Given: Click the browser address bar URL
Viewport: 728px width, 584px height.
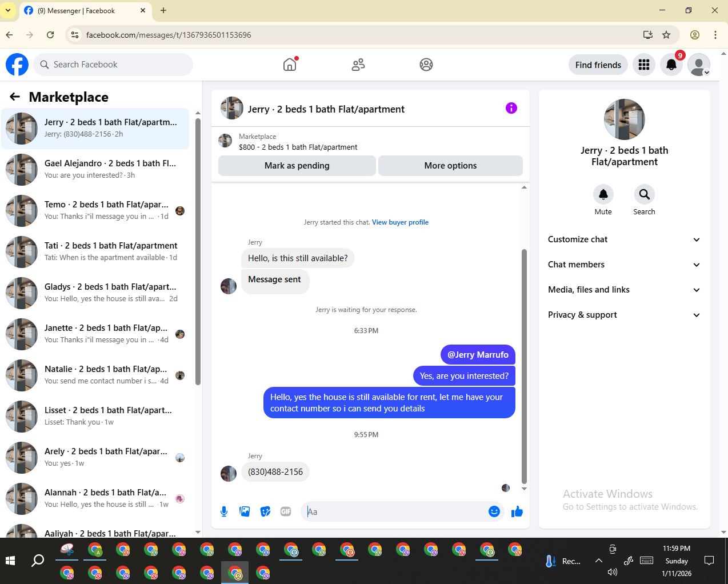Looking at the screenshot, I should [x=169, y=35].
